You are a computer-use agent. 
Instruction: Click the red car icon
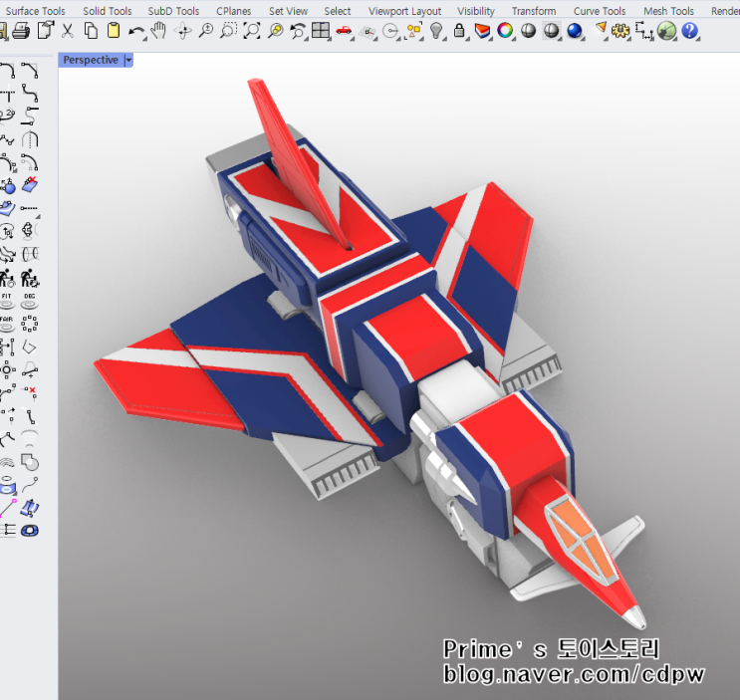coord(344,31)
